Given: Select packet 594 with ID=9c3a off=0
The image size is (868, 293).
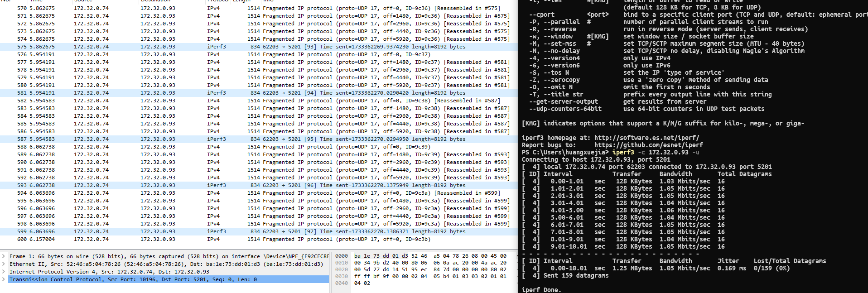Looking at the screenshot, I should point(259,193).
